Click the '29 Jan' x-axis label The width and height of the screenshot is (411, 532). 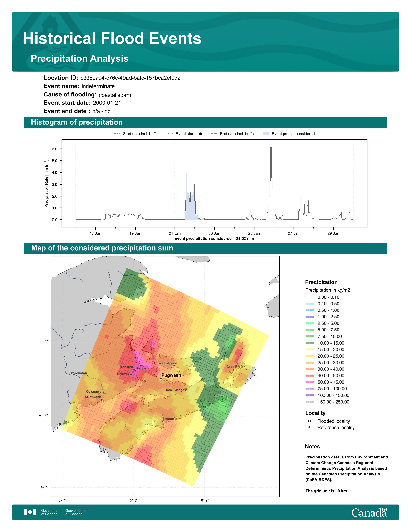click(333, 233)
